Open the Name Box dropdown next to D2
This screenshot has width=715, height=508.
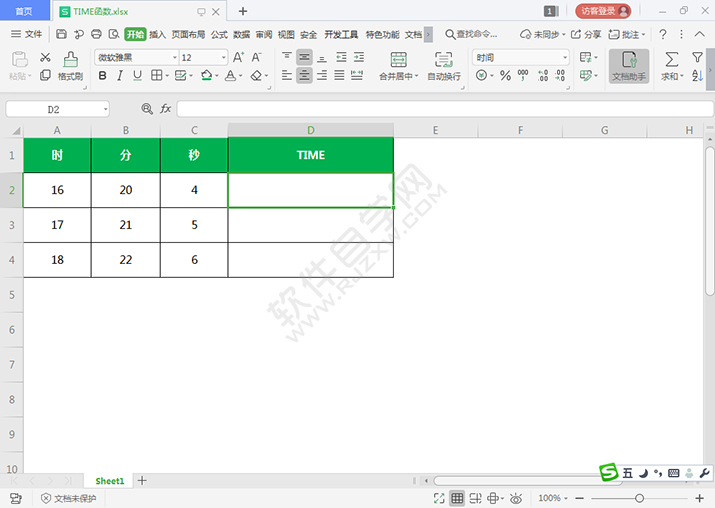105,109
